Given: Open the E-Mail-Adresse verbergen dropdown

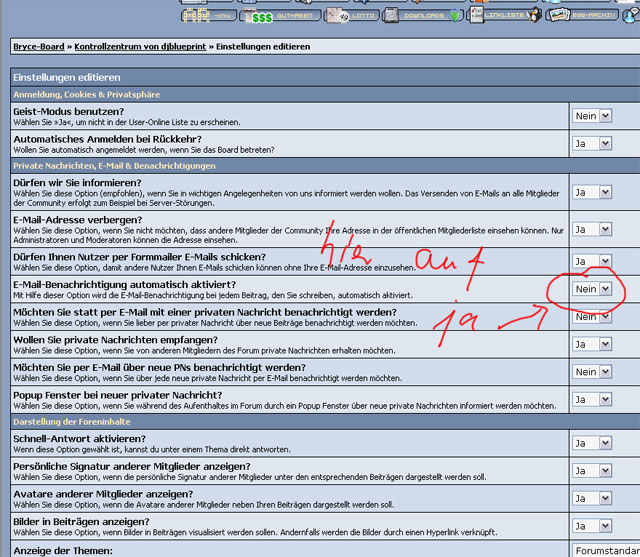Looking at the screenshot, I should click(x=592, y=229).
